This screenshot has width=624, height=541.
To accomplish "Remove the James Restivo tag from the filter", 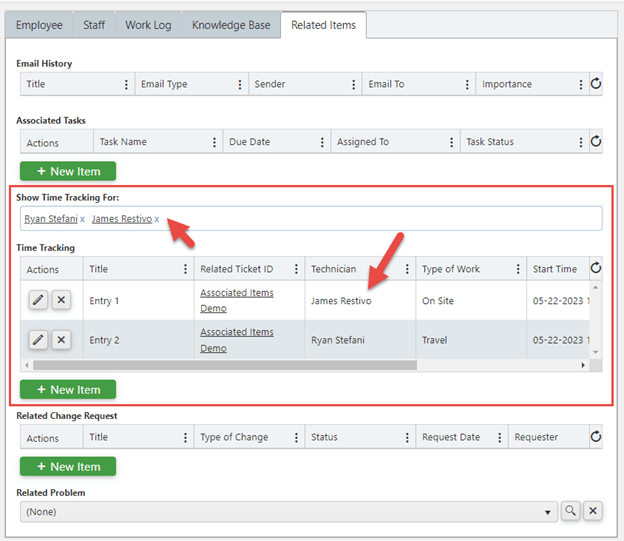I will click(x=157, y=219).
